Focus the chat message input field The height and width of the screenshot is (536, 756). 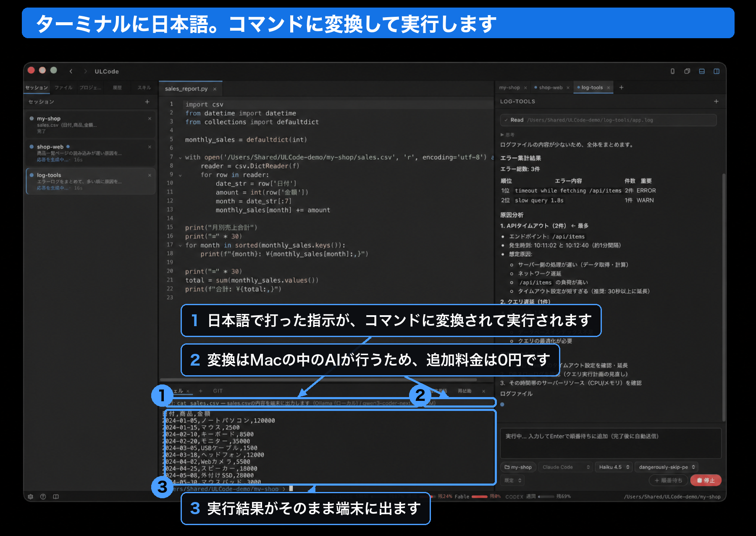[611, 443]
